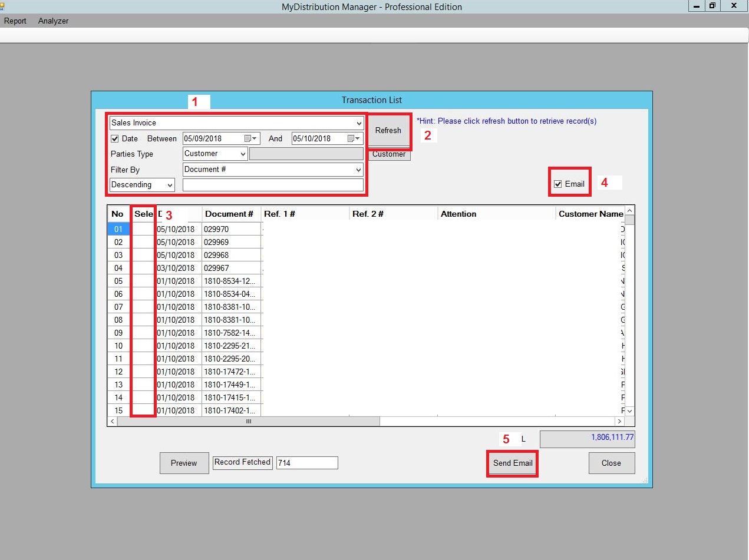
Task: Expand the Sales Invoice type dropdown
Action: (x=359, y=124)
